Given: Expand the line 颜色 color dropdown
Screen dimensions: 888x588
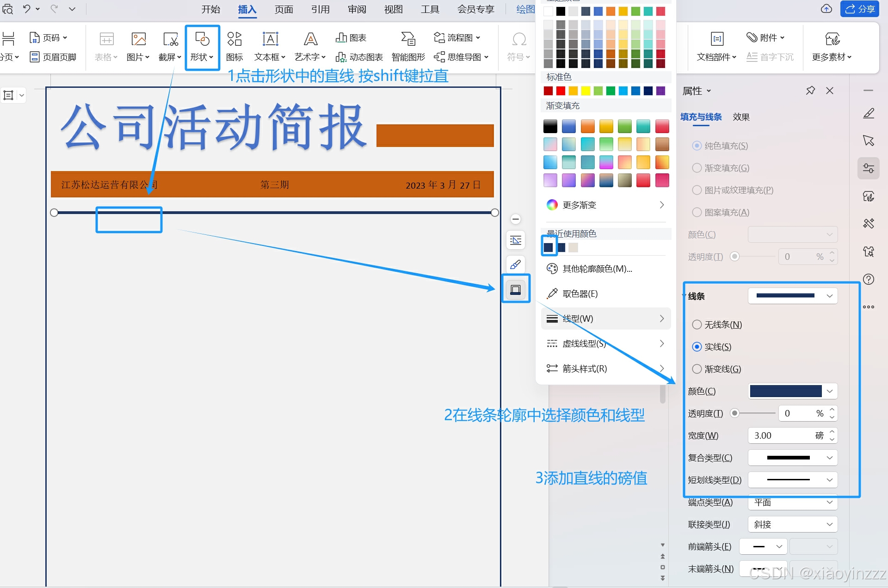Looking at the screenshot, I should 830,391.
